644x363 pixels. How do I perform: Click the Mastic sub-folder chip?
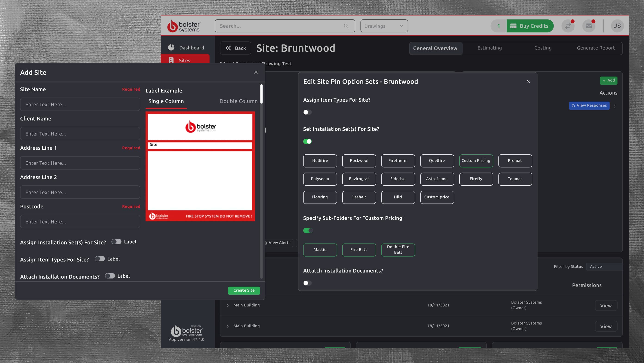pos(320,250)
